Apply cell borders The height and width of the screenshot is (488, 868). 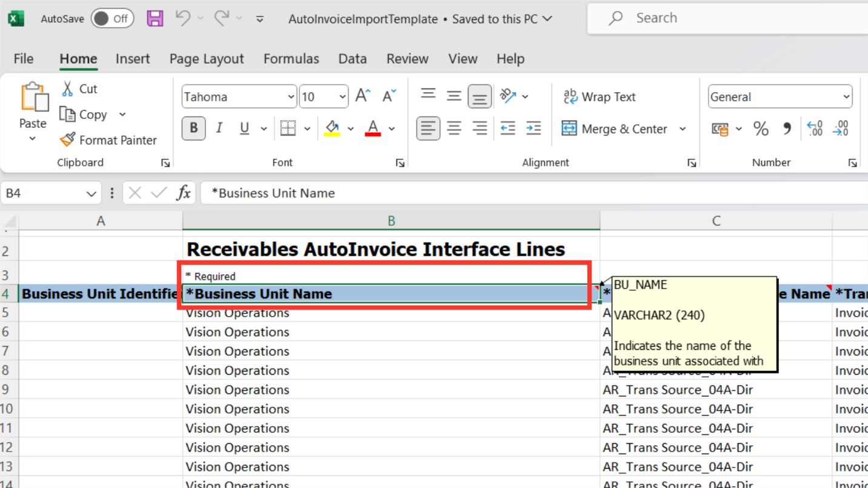pyautogui.click(x=288, y=129)
